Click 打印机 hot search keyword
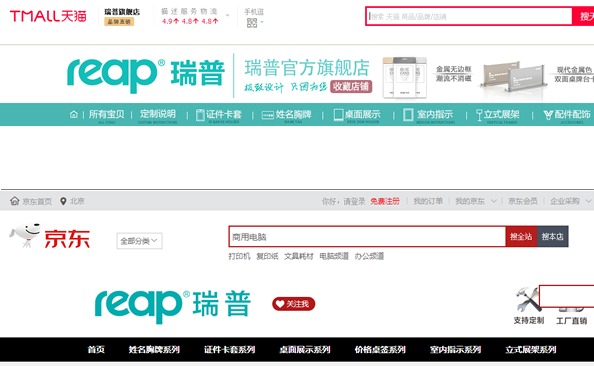Viewport: 594px width, 366px height. pos(239,257)
